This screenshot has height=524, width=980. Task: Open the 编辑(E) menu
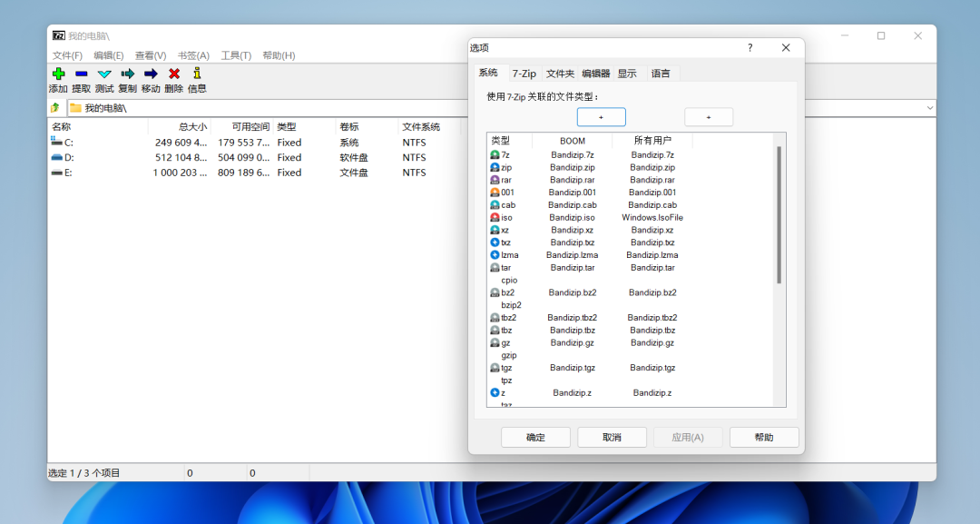tap(109, 55)
